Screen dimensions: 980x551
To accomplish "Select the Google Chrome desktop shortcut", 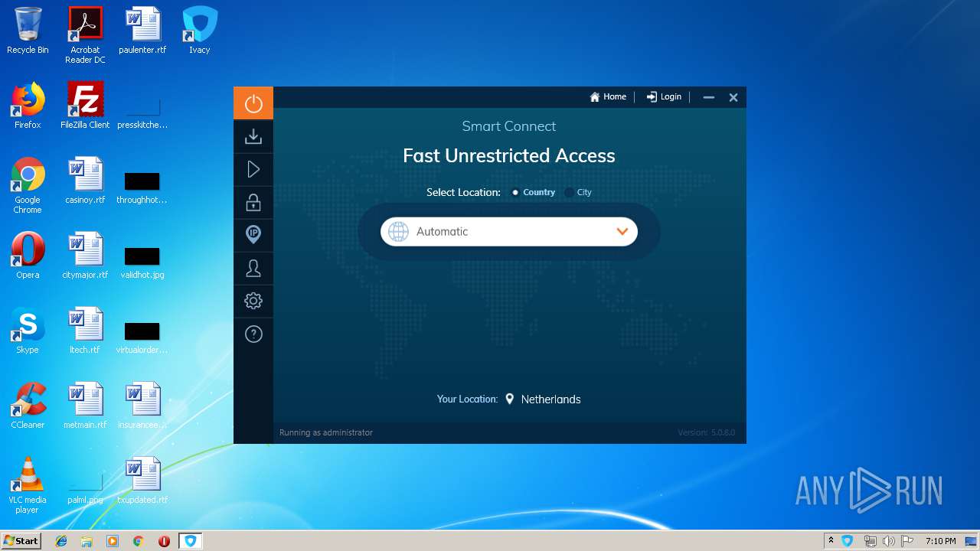I will [x=28, y=185].
